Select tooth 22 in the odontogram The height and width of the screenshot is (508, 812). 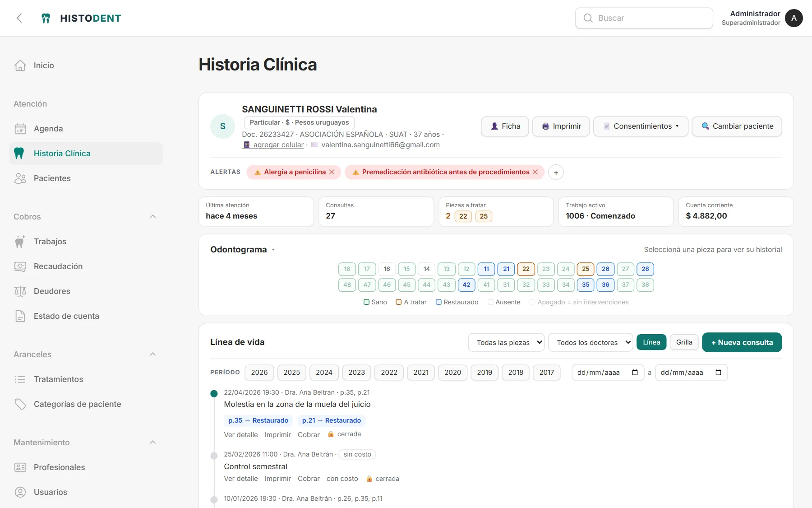click(x=526, y=269)
